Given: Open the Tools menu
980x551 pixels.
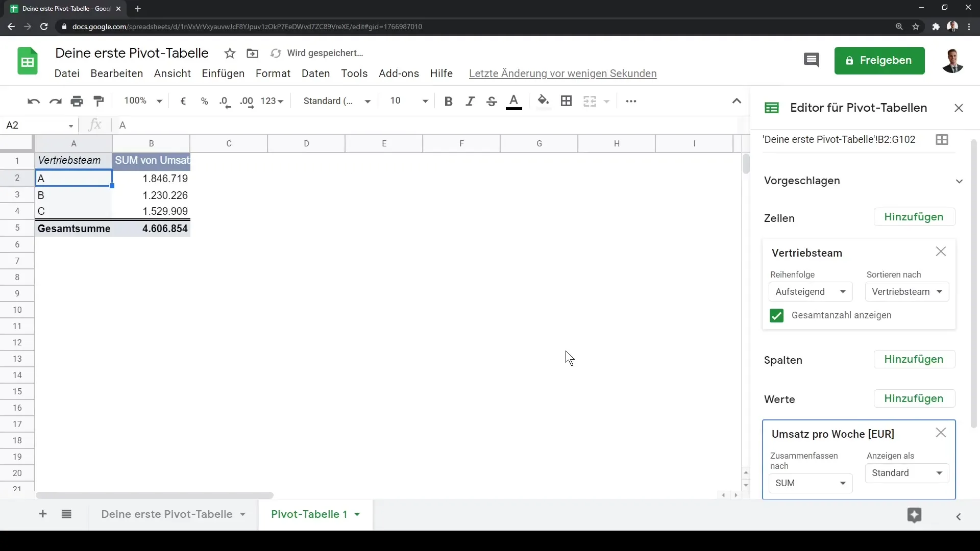Looking at the screenshot, I should [354, 73].
